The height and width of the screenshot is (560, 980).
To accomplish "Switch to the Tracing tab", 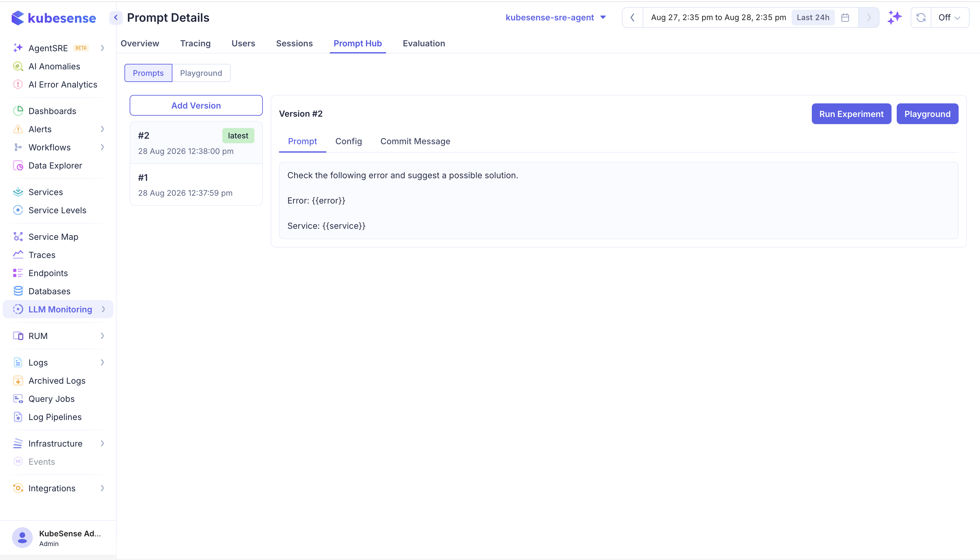I will tap(195, 43).
